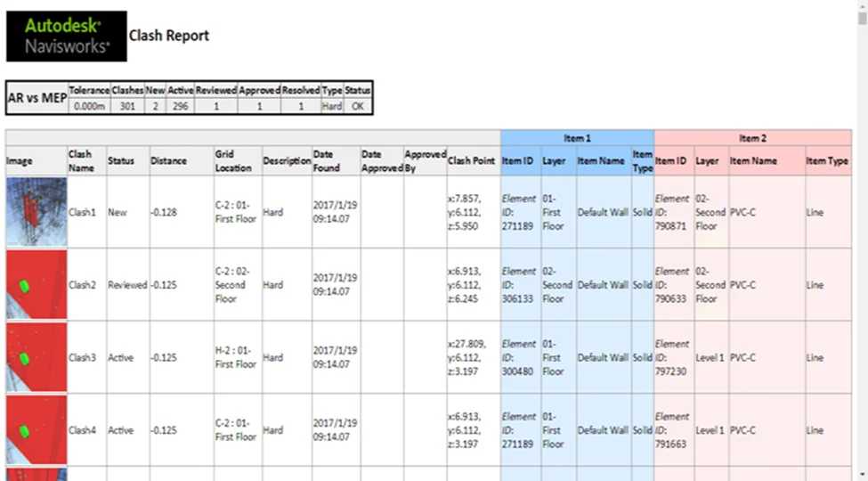
Task: Click the 'Active' status of Clash3
Action: click(x=121, y=357)
